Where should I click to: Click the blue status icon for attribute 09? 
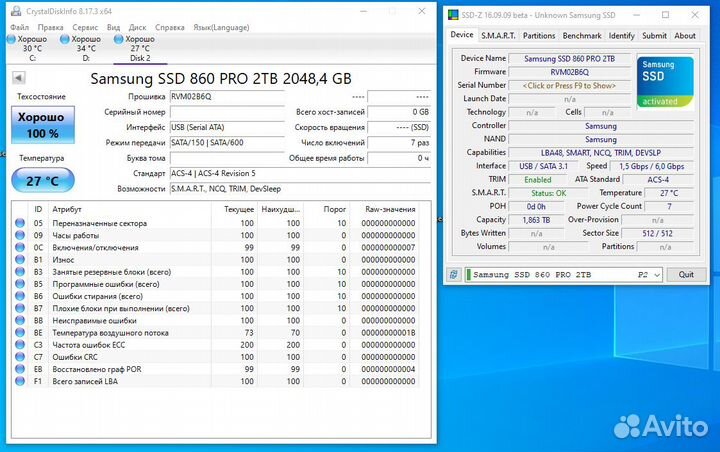point(20,235)
